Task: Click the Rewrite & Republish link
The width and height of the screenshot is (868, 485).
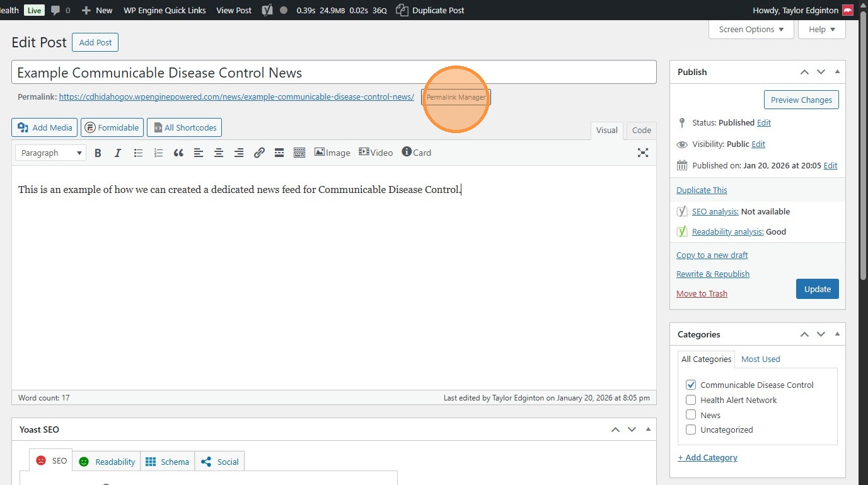Action: pos(713,274)
